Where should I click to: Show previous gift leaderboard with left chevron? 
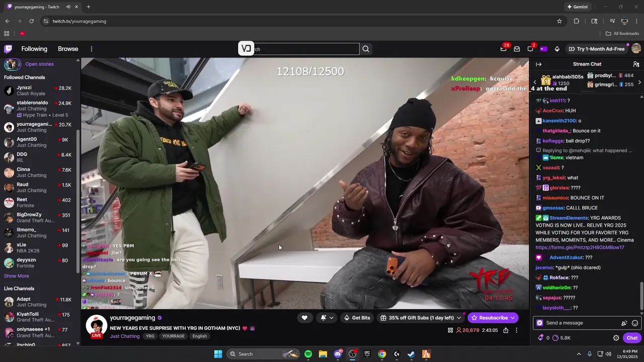pos(535,82)
